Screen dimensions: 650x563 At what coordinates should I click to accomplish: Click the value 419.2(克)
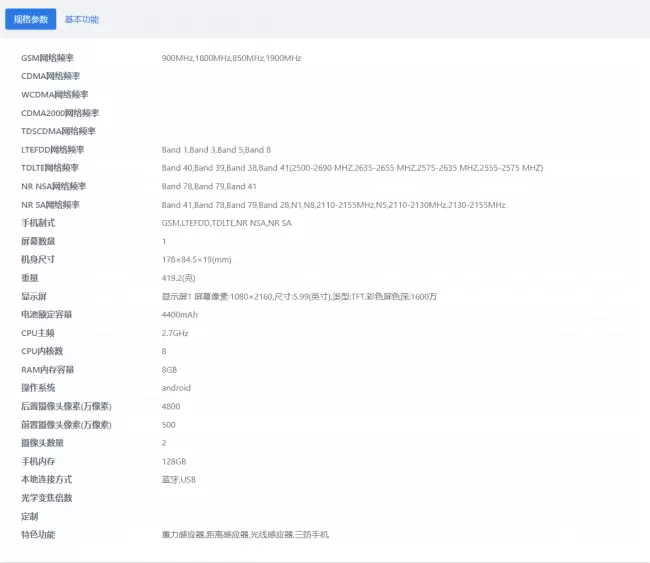coord(179,278)
